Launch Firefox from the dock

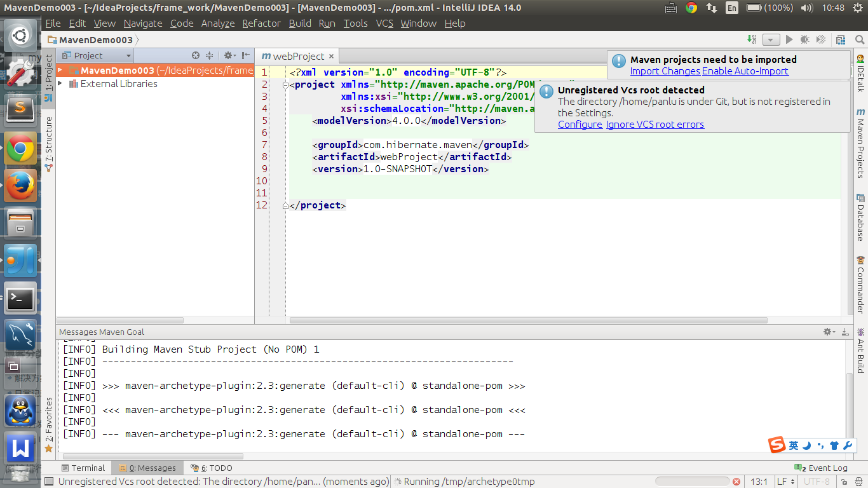coord(20,186)
